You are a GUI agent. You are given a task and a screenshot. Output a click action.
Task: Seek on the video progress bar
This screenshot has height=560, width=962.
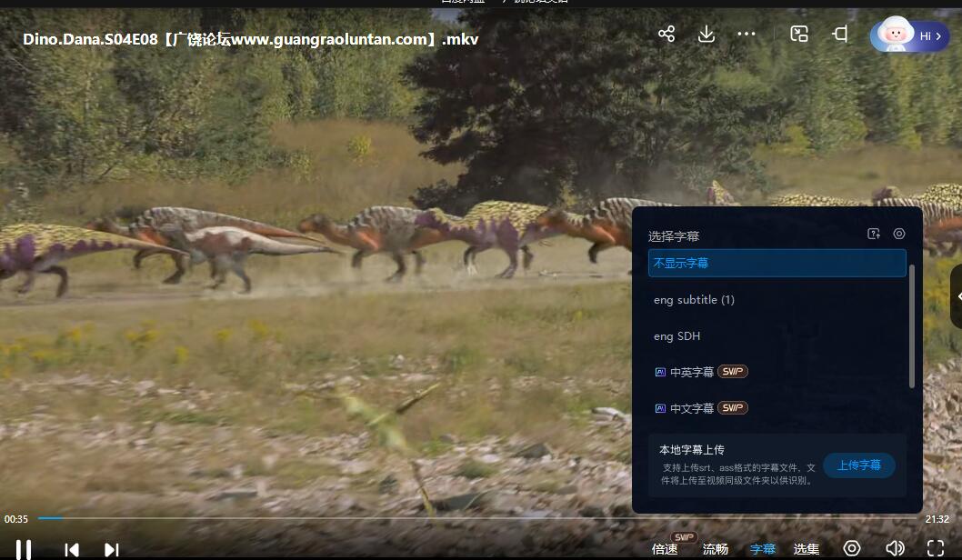click(x=477, y=518)
